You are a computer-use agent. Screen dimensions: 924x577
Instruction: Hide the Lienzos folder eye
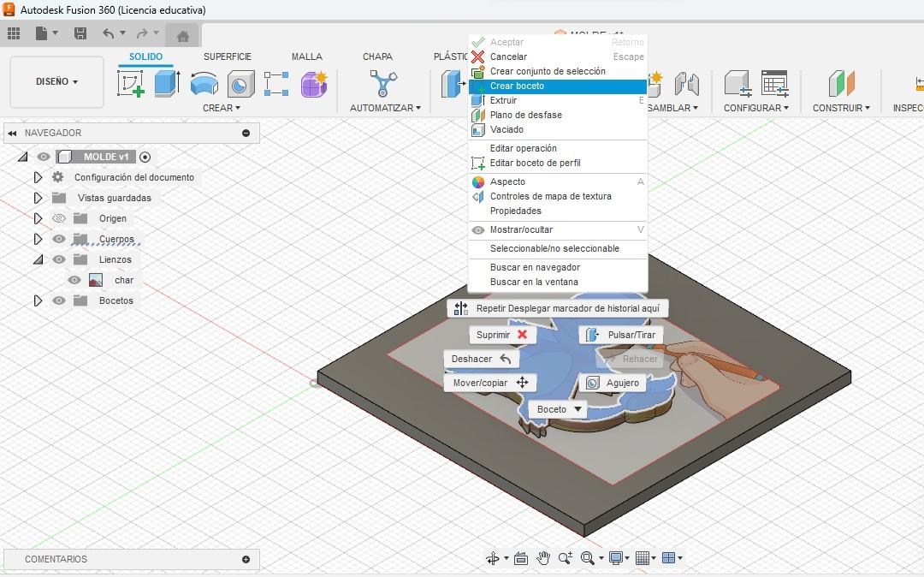point(59,259)
